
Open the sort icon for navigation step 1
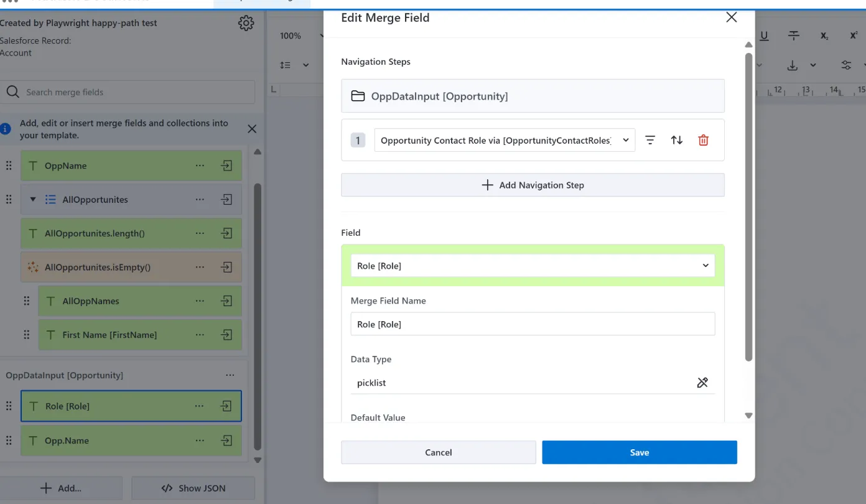(x=677, y=141)
